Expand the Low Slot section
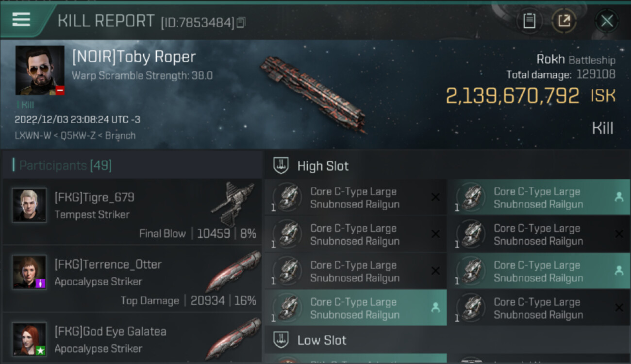 tap(322, 340)
